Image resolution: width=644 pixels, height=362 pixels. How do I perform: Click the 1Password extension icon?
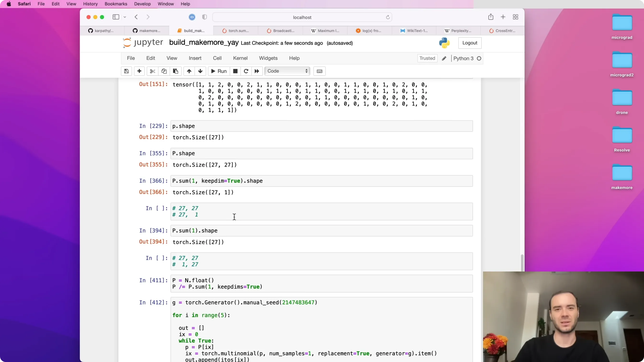pos(192,17)
